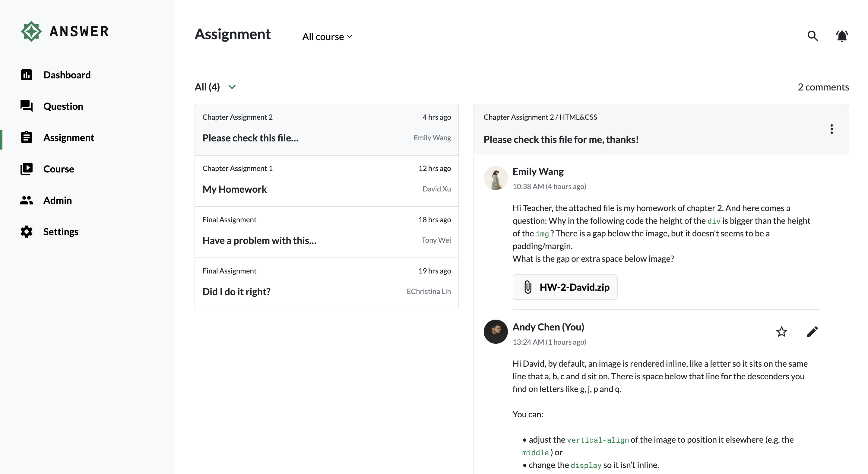Select Assignment in the sidebar
The width and height of the screenshot is (868, 474).
(x=68, y=137)
